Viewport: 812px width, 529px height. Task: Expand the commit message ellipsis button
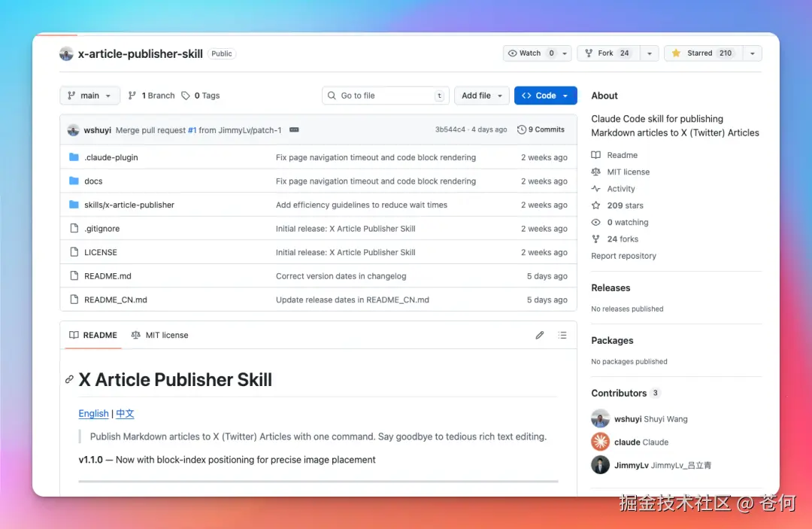coord(294,130)
